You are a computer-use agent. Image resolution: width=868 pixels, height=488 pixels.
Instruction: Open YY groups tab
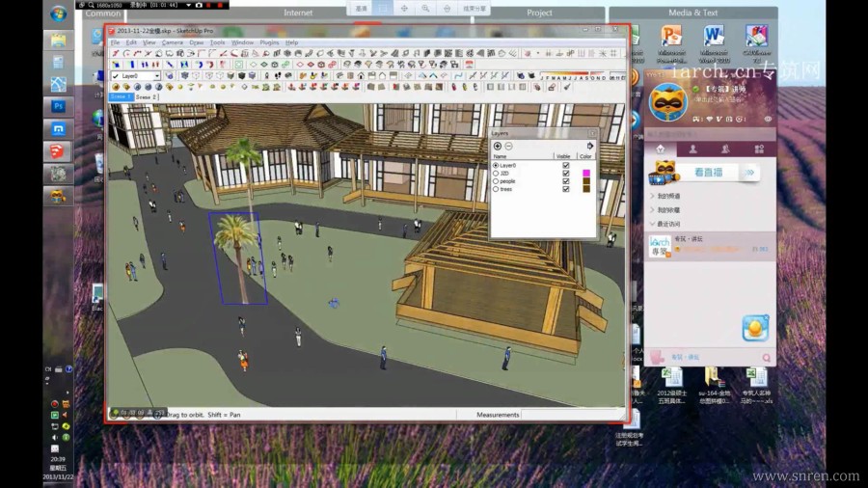click(x=725, y=149)
